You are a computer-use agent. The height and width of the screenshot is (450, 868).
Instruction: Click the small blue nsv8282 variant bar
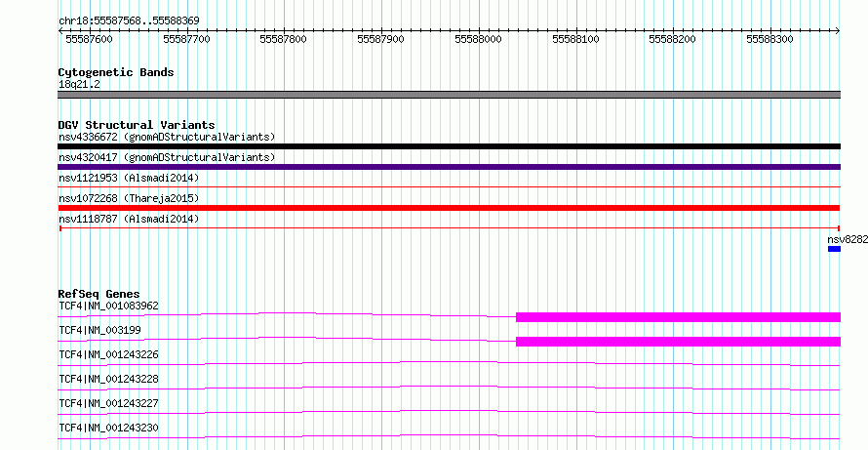(834, 249)
